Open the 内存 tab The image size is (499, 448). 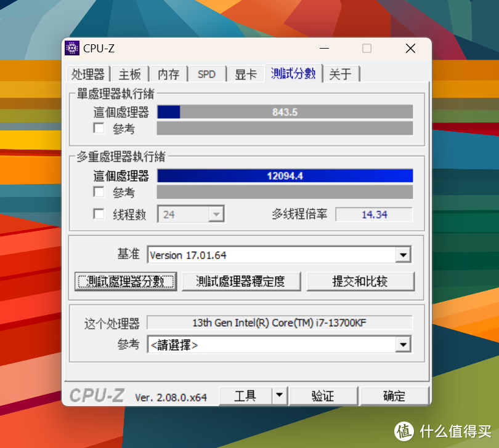tap(169, 74)
